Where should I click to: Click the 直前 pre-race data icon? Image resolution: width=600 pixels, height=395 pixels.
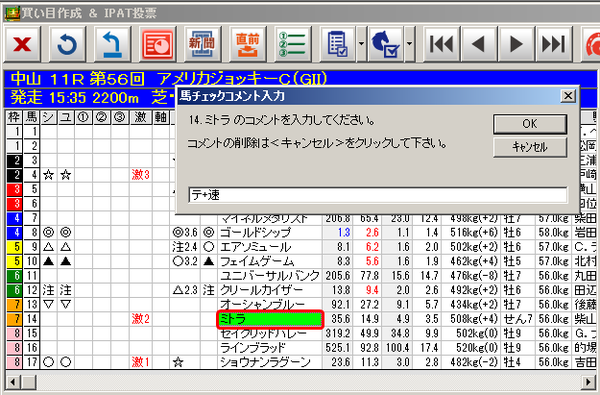(x=247, y=44)
